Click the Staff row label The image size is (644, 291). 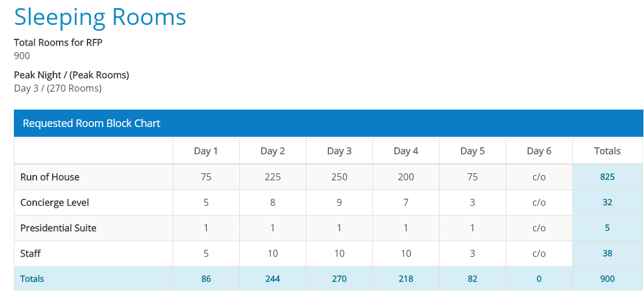pyautogui.click(x=31, y=253)
